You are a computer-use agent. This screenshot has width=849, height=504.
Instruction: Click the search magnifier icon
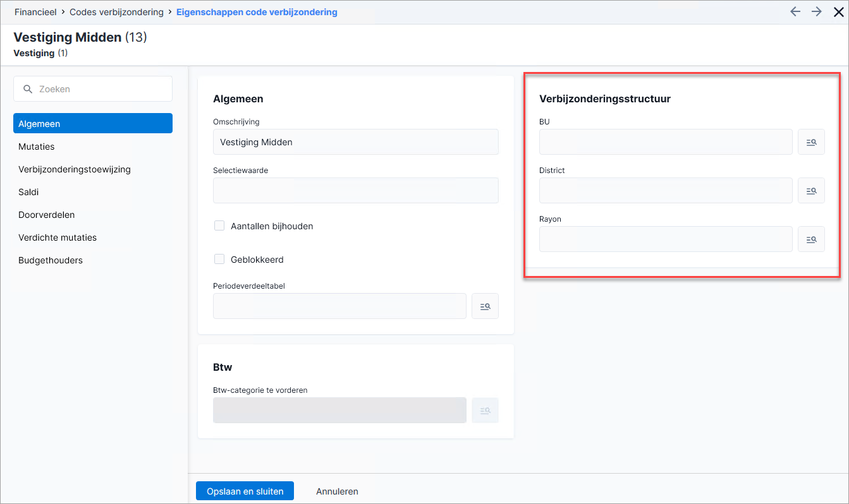click(x=28, y=89)
